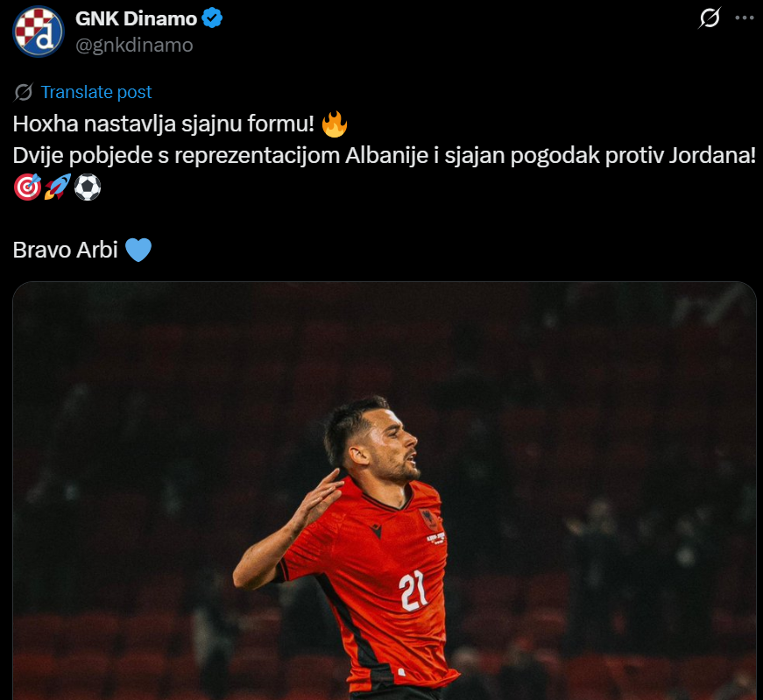
Task: Click the rocket emoji
Action: pos(58,187)
